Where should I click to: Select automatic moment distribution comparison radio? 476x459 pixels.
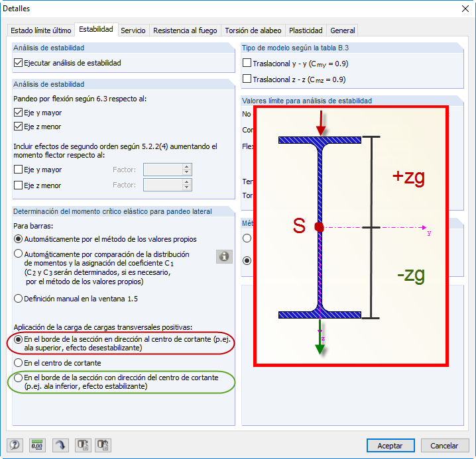(18, 254)
